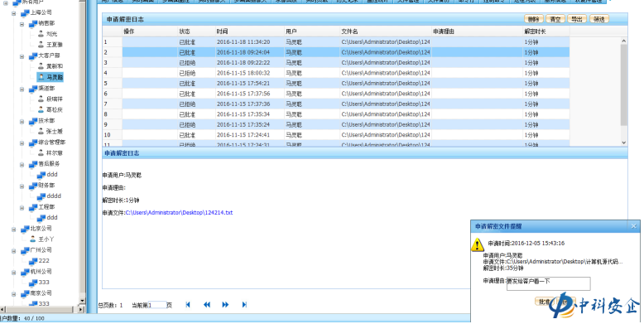Click the user icon beside 刘光
Image resolution: width=644 pixels, height=324 pixels.
point(41,34)
